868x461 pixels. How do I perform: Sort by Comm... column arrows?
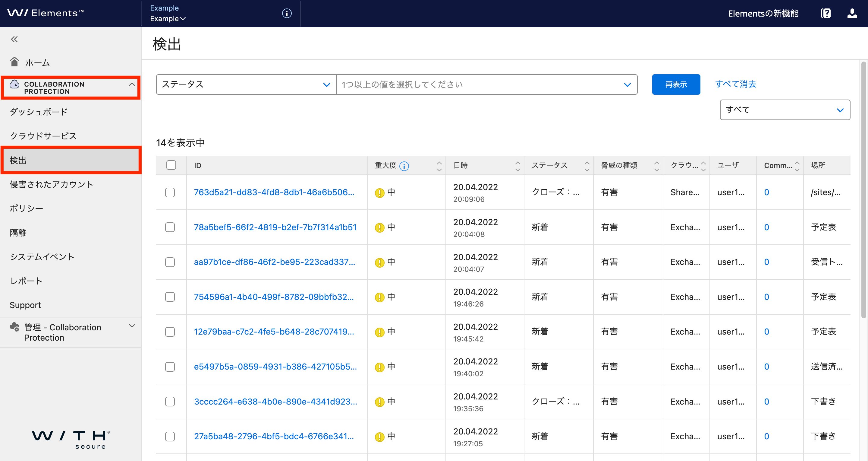[797, 166]
